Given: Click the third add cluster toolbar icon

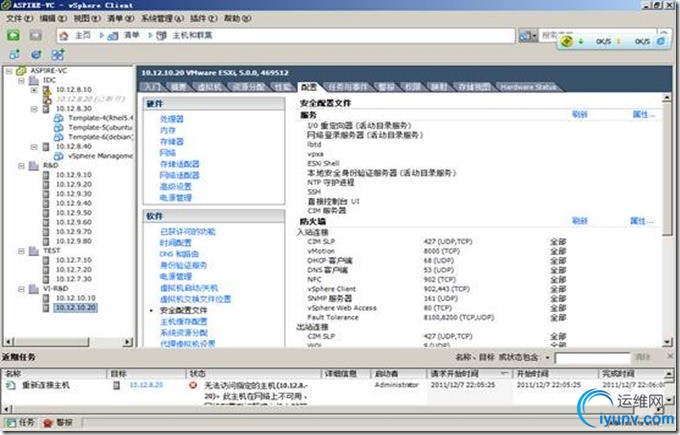Looking at the screenshot, I should (x=58, y=55).
